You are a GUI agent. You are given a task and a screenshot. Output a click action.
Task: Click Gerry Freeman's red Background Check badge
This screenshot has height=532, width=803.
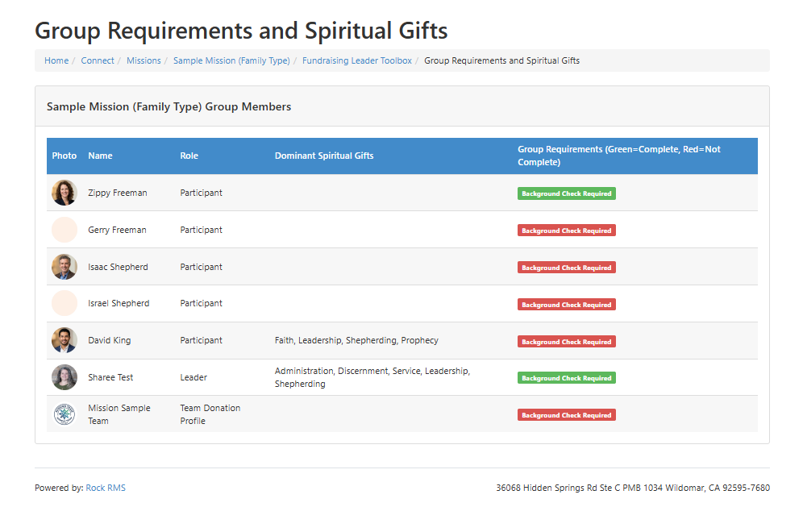tap(567, 231)
